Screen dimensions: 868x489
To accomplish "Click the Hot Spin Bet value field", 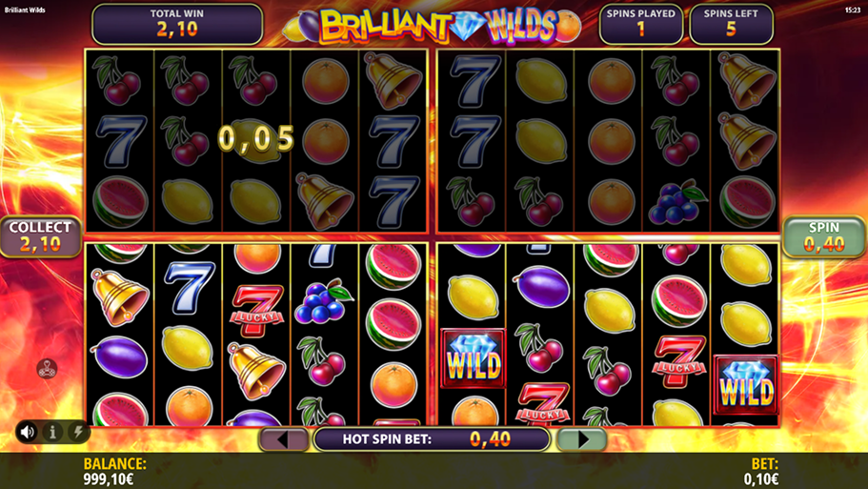I will point(432,439).
